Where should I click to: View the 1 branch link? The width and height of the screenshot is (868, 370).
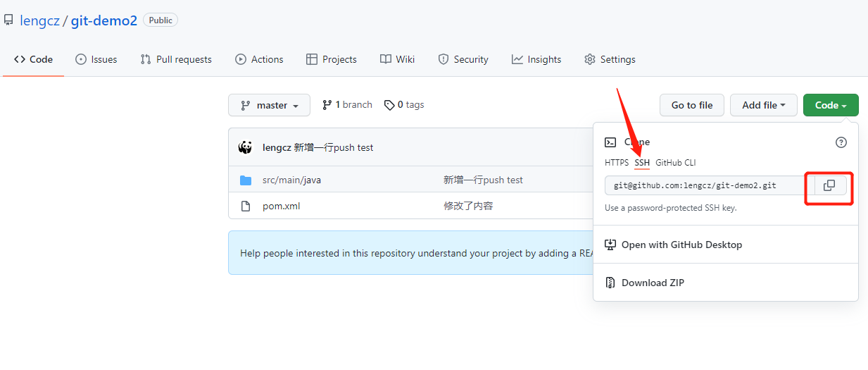347,104
